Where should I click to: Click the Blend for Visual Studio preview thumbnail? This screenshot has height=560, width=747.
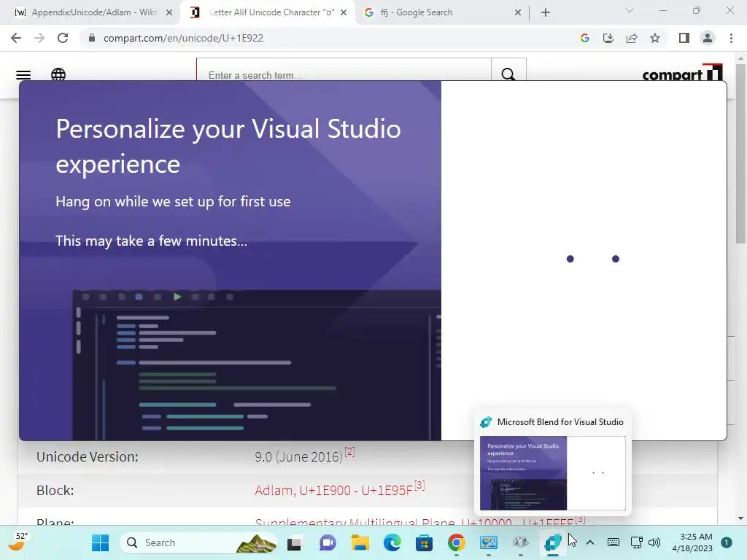pos(553,473)
